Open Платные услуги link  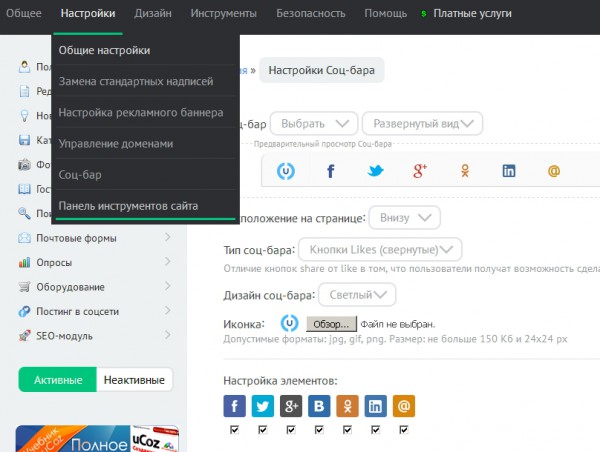coord(472,13)
